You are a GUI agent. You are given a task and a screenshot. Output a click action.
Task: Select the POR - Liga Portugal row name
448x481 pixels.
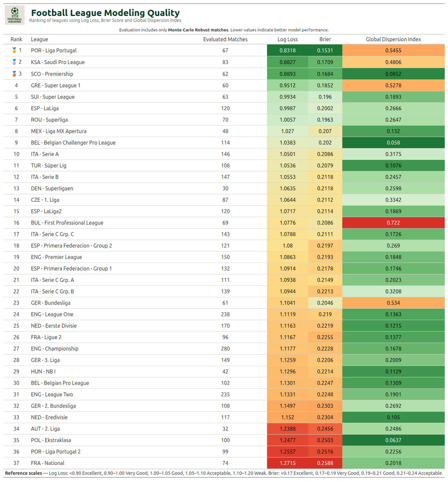(54, 51)
